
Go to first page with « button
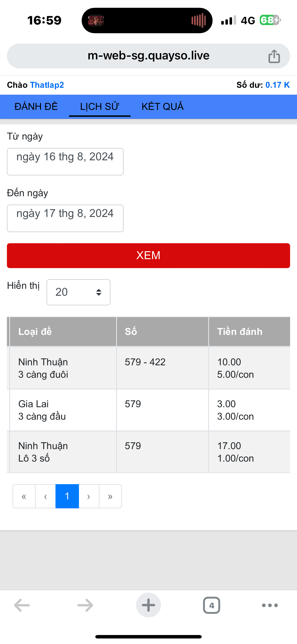click(x=24, y=496)
